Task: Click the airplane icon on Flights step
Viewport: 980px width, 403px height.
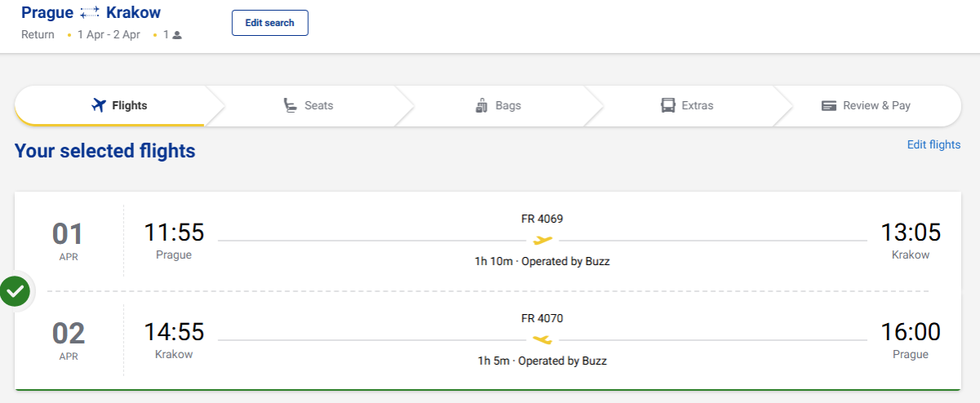Action: pos(99,105)
